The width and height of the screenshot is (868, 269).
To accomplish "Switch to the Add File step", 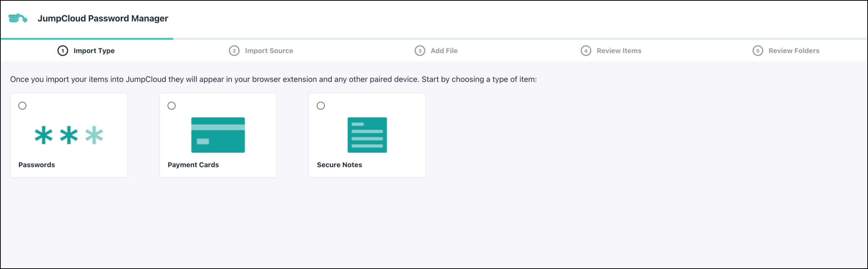I will [x=436, y=51].
